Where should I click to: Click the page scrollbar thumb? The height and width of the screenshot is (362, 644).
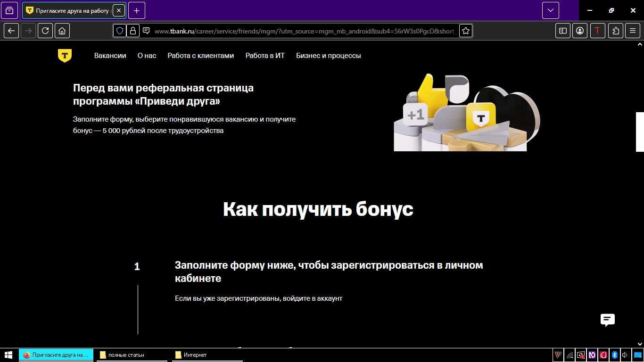(x=640, y=132)
